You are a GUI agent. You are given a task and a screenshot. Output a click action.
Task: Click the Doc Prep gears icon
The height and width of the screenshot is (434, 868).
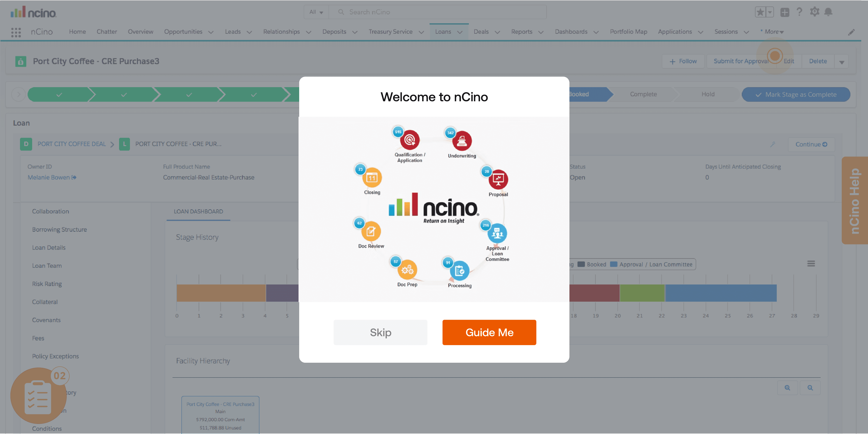(407, 269)
